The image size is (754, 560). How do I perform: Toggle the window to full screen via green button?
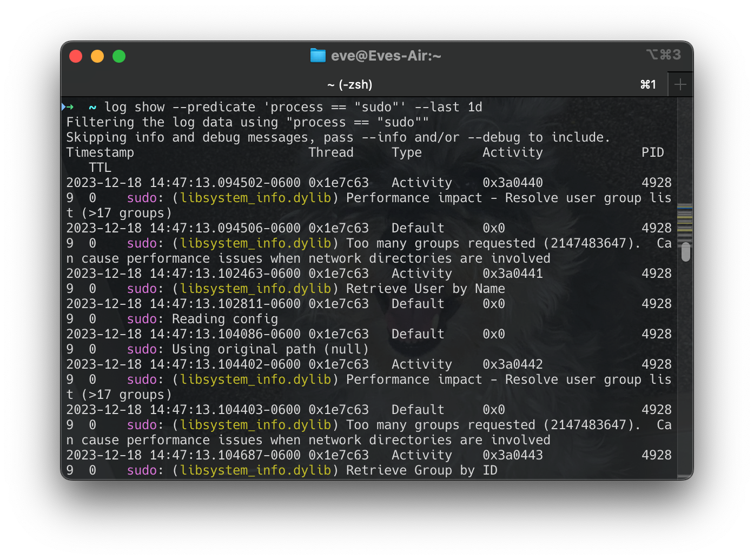pos(119,56)
